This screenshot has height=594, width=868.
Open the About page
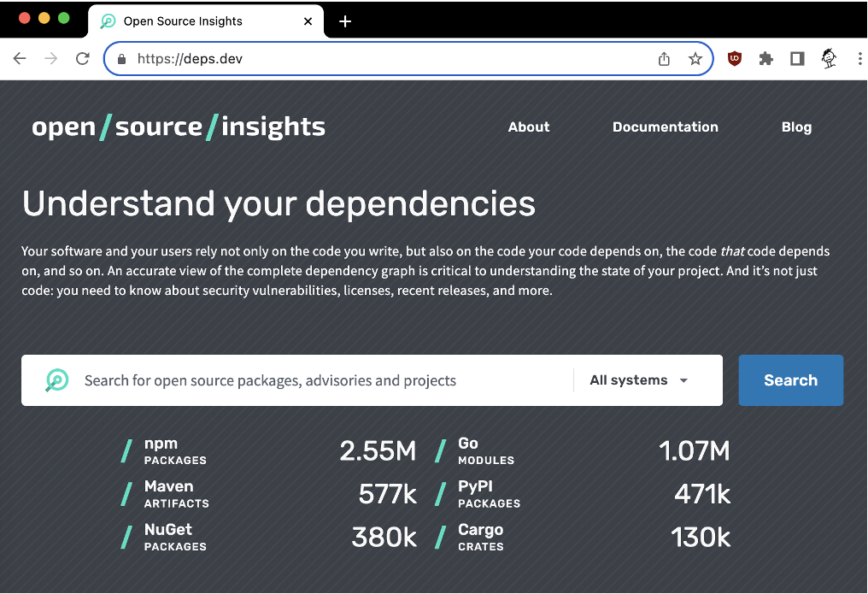pos(529,126)
